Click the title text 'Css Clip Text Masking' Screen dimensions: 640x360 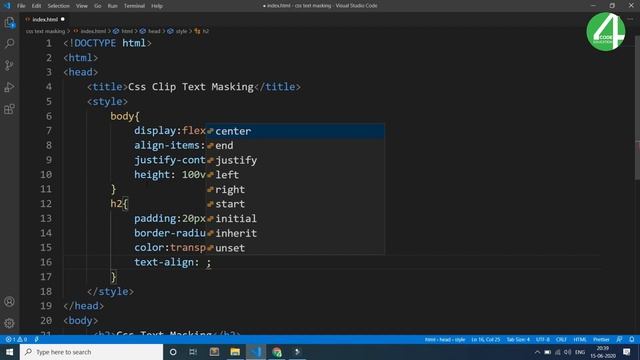(191, 87)
